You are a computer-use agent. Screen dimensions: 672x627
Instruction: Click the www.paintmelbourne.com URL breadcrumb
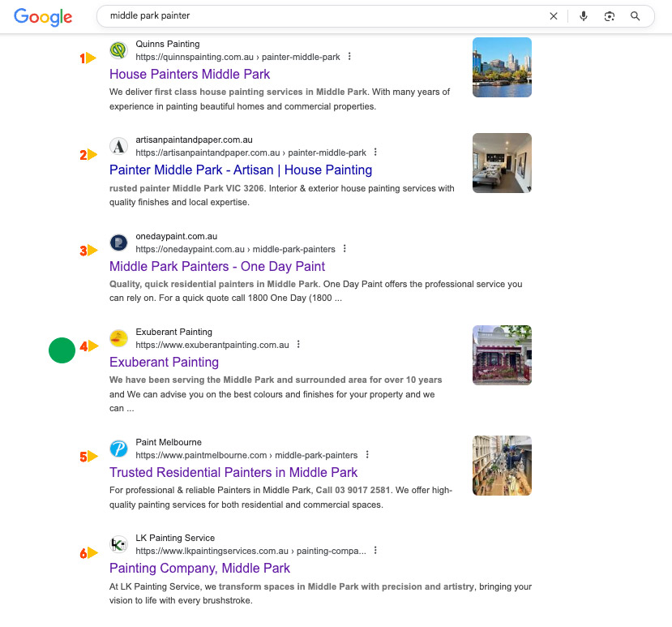[x=246, y=455]
